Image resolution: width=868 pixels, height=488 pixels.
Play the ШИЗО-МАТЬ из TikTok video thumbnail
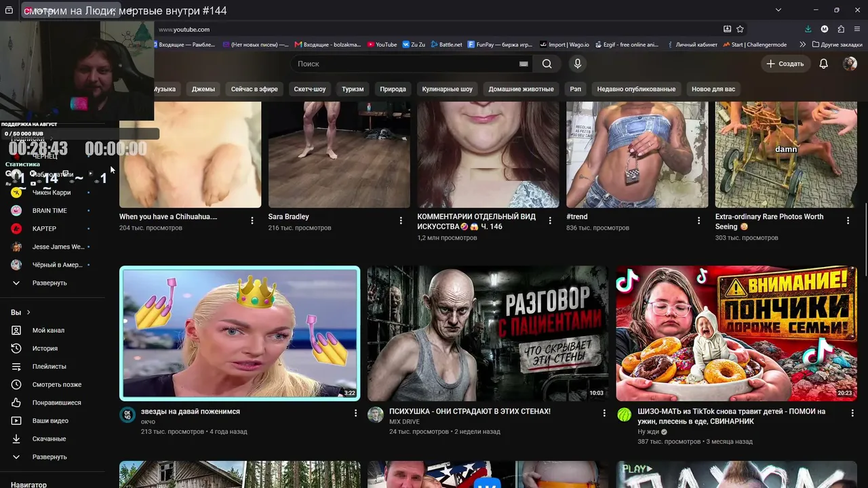click(x=736, y=333)
